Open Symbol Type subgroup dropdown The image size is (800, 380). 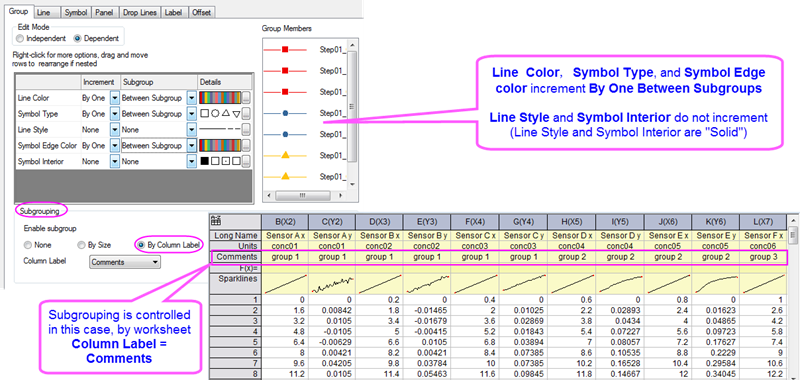(x=192, y=114)
